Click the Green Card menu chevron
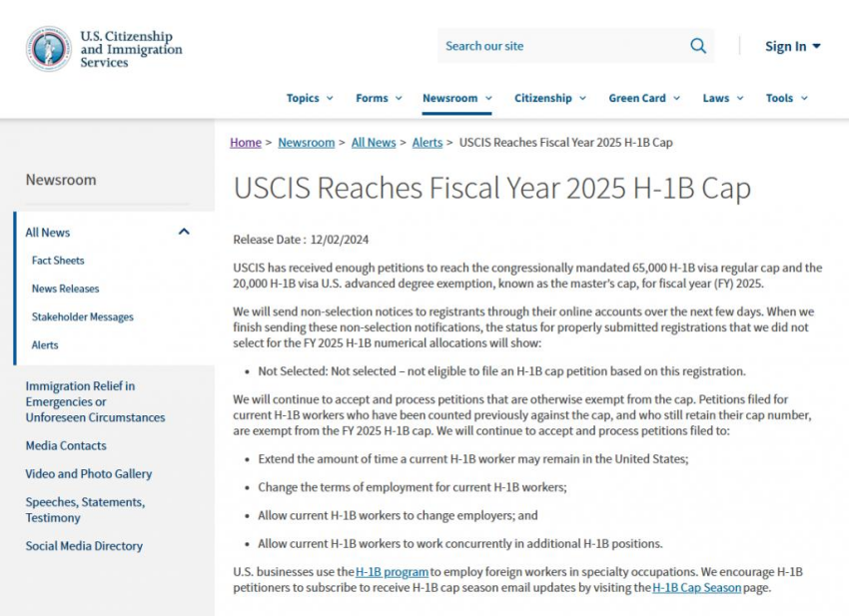850x616 pixels. (x=676, y=98)
